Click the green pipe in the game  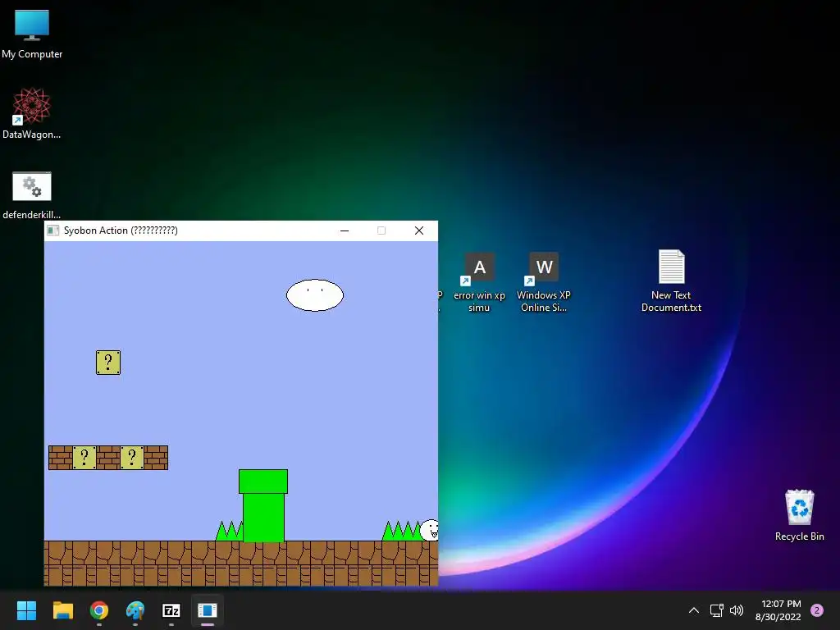pyautogui.click(x=263, y=505)
